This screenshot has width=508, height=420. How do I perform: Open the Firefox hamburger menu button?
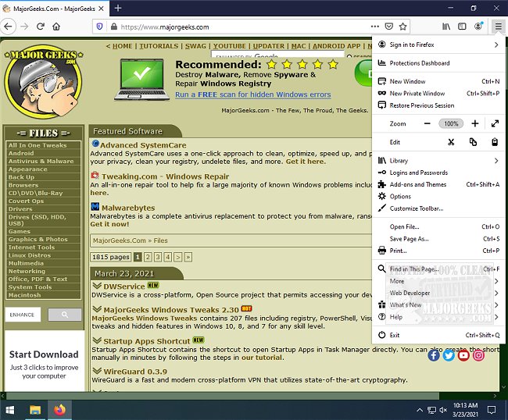pos(498,27)
